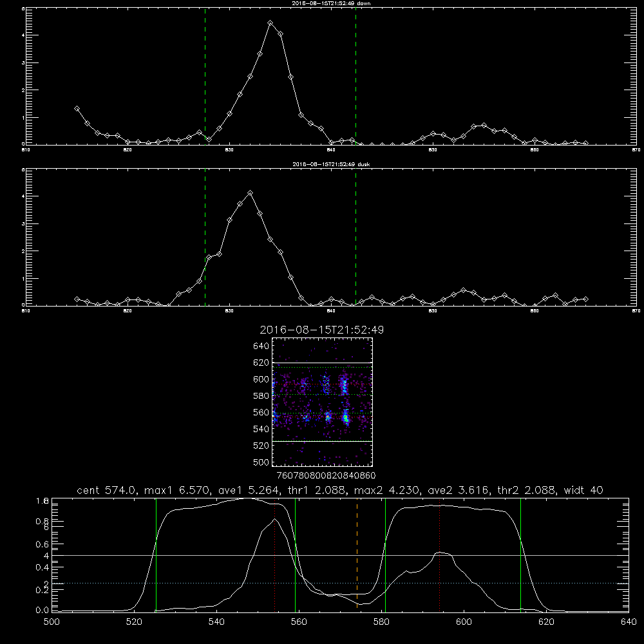Click the right green dashed line in dusk plot

pyautogui.click(x=355, y=238)
